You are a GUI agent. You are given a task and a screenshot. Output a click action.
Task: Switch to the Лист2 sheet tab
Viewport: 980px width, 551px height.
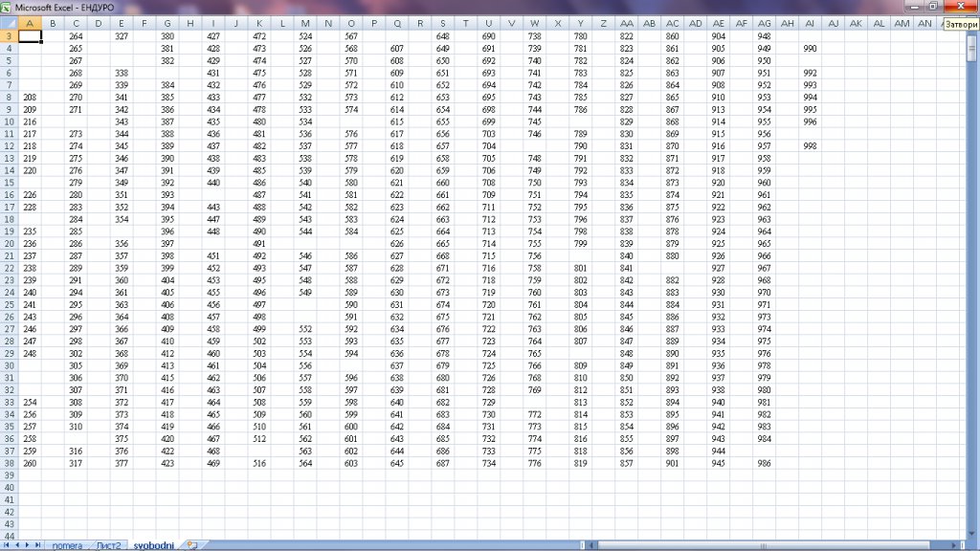[108, 545]
